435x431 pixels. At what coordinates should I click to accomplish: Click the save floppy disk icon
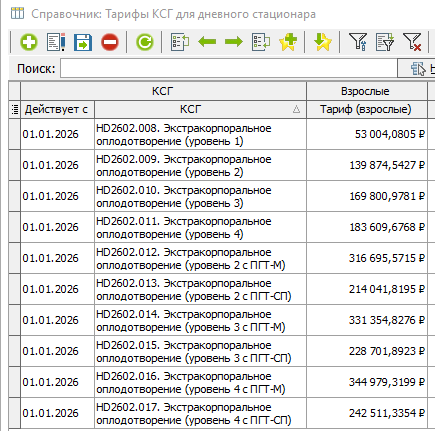click(x=83, y=42)
